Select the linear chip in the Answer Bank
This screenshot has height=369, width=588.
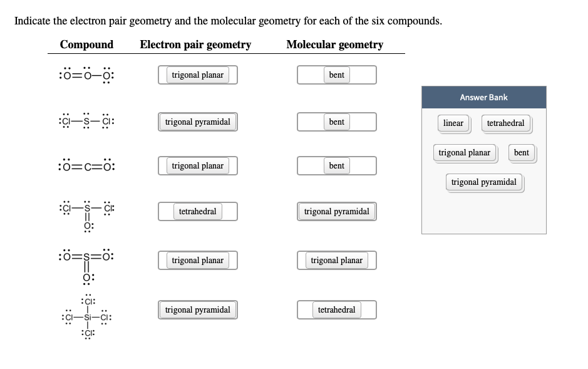[x=453, y=123]
